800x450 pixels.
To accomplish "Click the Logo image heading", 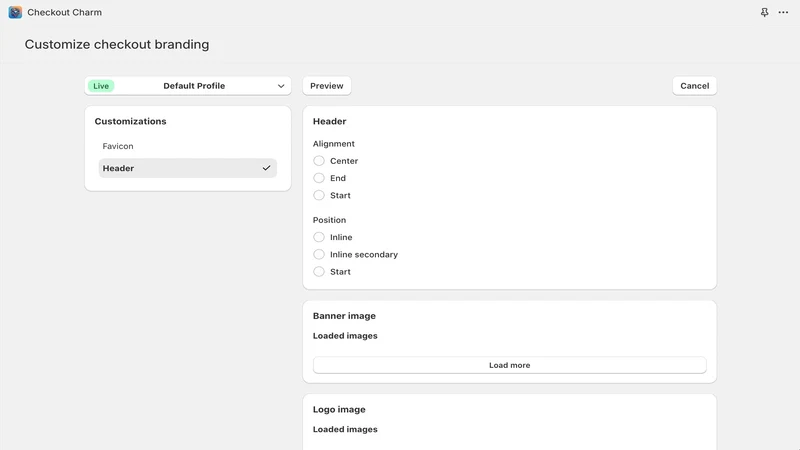I will point(339,409).
